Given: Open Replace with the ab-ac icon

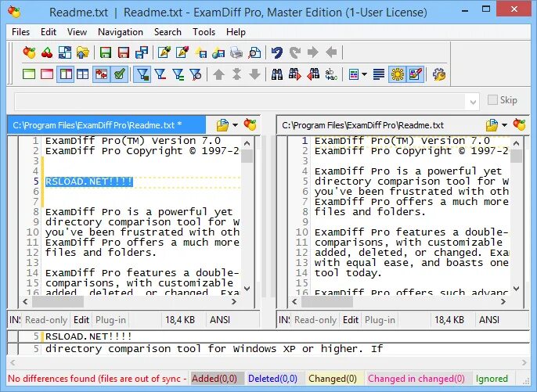Looking at the screenshot, I should (x=331, y=74).
